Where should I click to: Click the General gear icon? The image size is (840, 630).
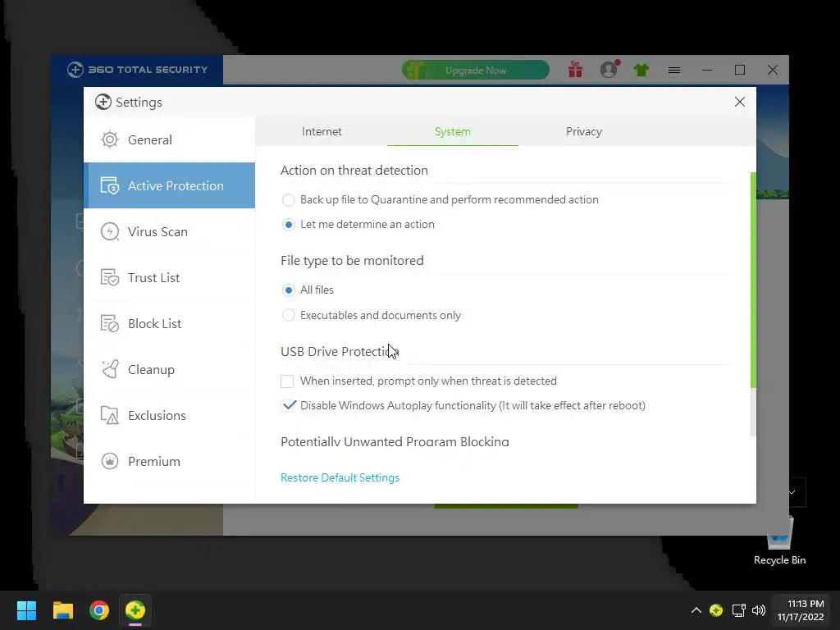click(110, 139)
